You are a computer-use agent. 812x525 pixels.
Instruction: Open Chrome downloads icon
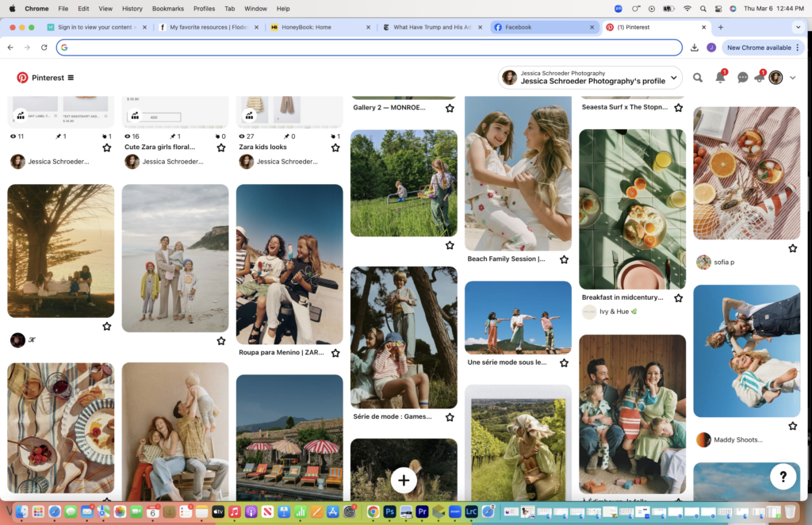[x=695, y=47]
